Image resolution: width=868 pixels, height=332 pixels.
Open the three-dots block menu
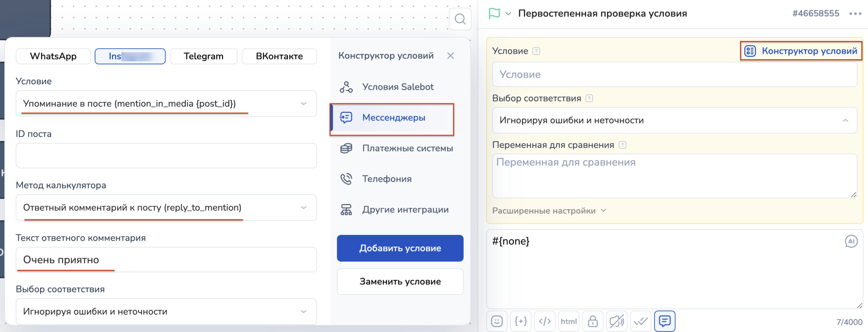tap(855, 14)
